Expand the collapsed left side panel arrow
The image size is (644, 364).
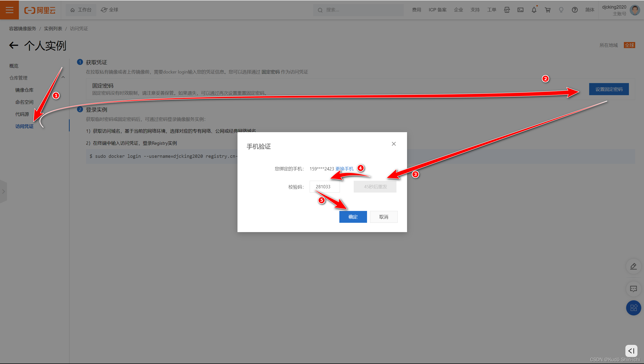(x=4, y=192)
